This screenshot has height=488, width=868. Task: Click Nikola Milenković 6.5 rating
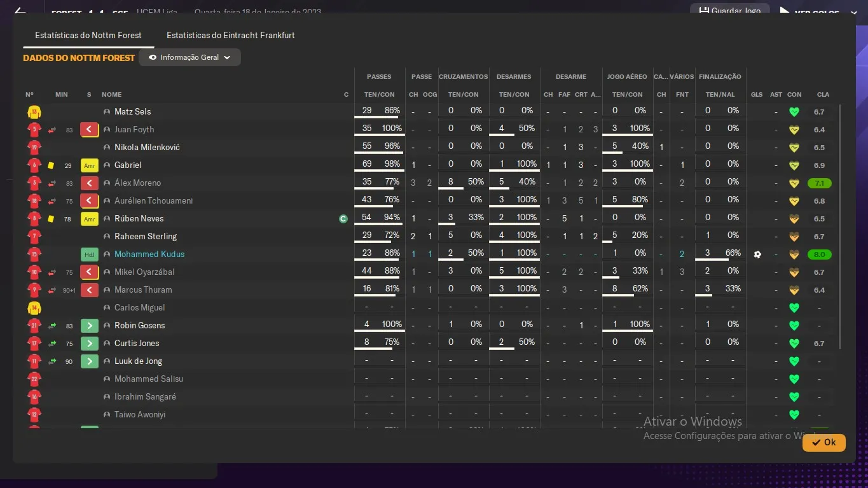coord(819,148)
